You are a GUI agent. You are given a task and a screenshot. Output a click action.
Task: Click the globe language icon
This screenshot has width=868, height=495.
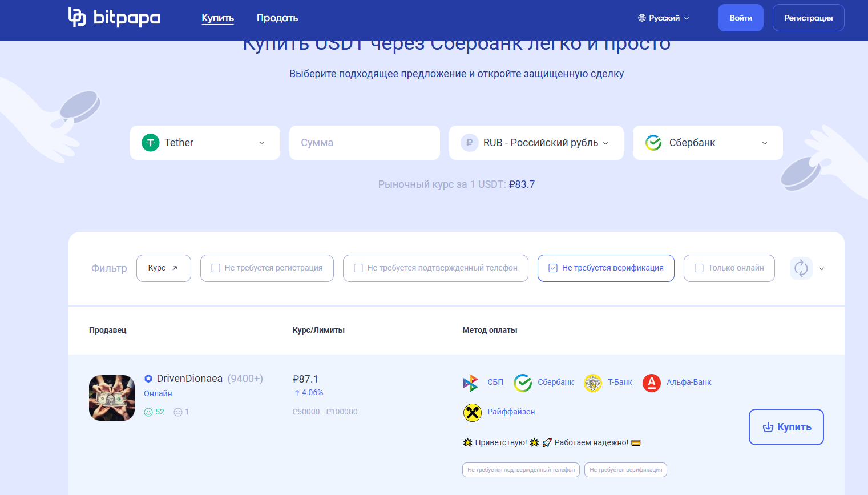coord(642,18)
